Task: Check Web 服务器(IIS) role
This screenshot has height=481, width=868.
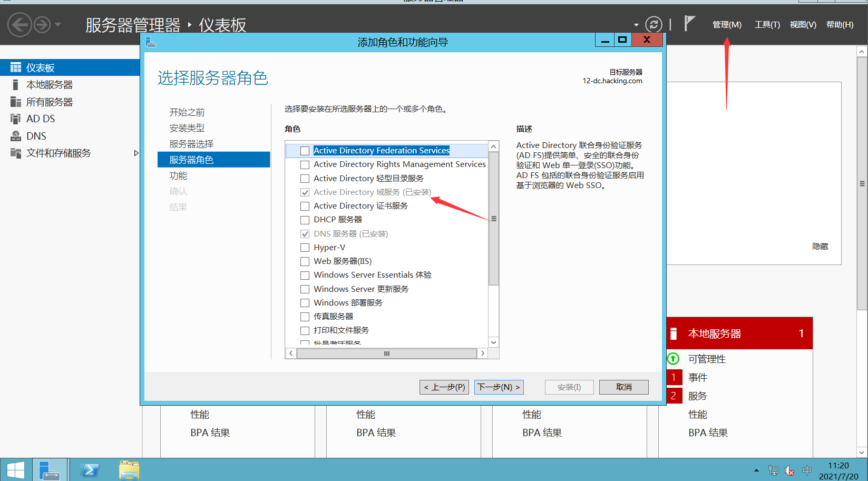Action: tap(305, 261)
